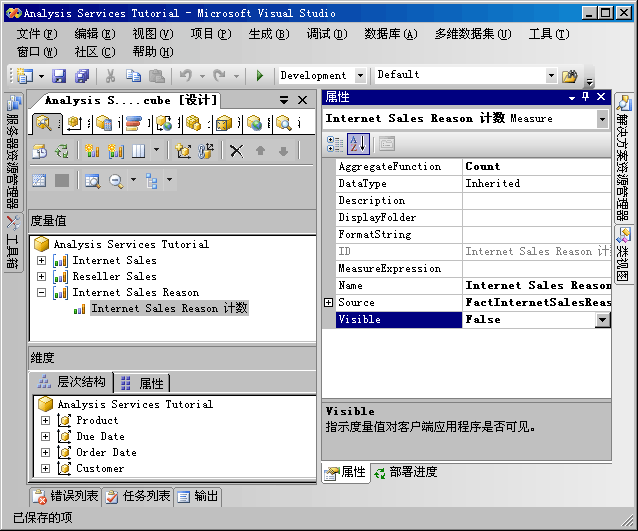
Task: Click the Name property value field
Action: pos(536,285)
